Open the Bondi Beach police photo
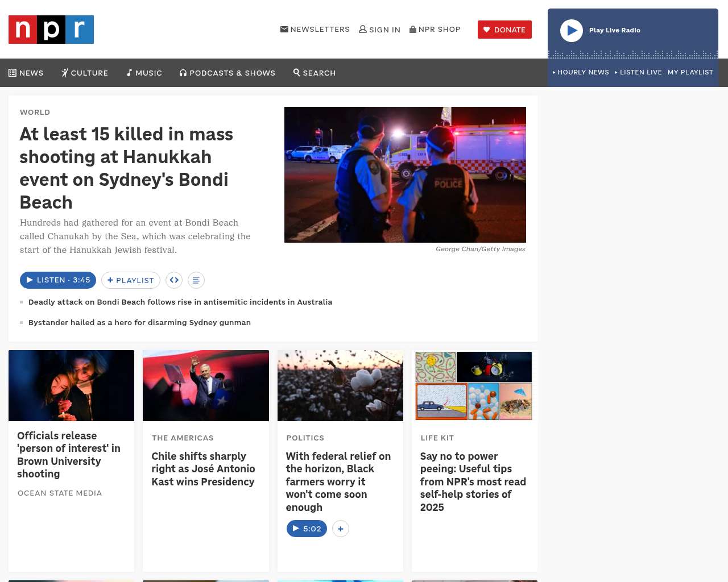Image resolution: width=728 pixels, height=582 pixels. (405, 174)
